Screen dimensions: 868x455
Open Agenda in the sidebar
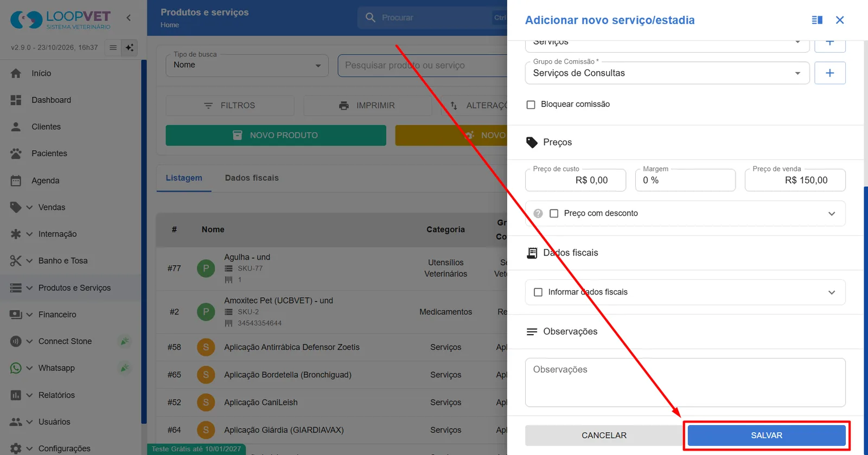[x=45, y=181]
